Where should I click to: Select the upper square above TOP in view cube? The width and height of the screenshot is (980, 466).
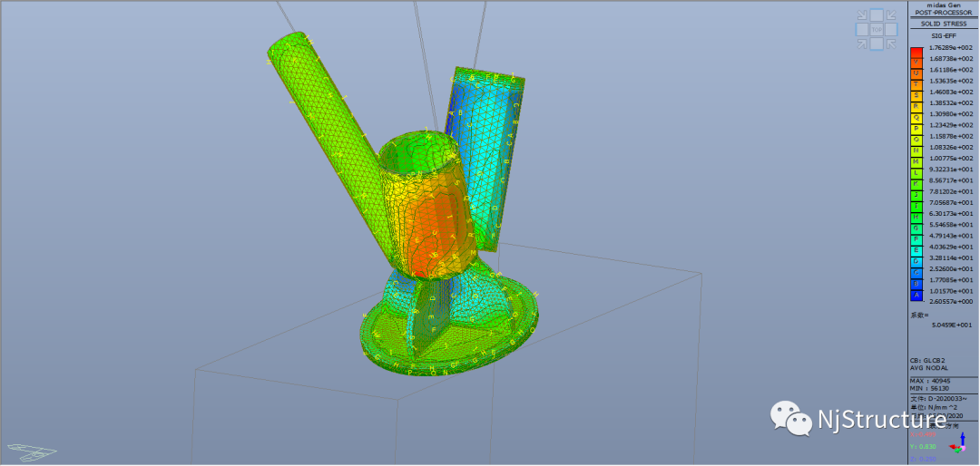tap(877, 15)
